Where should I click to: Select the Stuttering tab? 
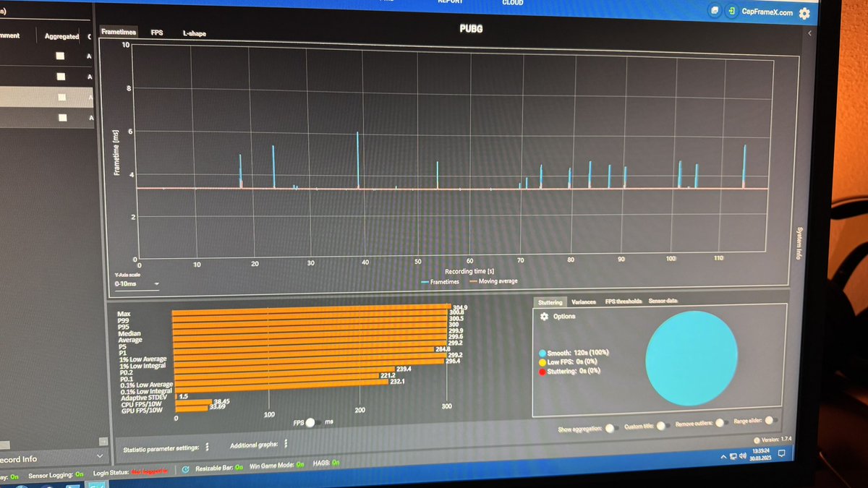550,301
